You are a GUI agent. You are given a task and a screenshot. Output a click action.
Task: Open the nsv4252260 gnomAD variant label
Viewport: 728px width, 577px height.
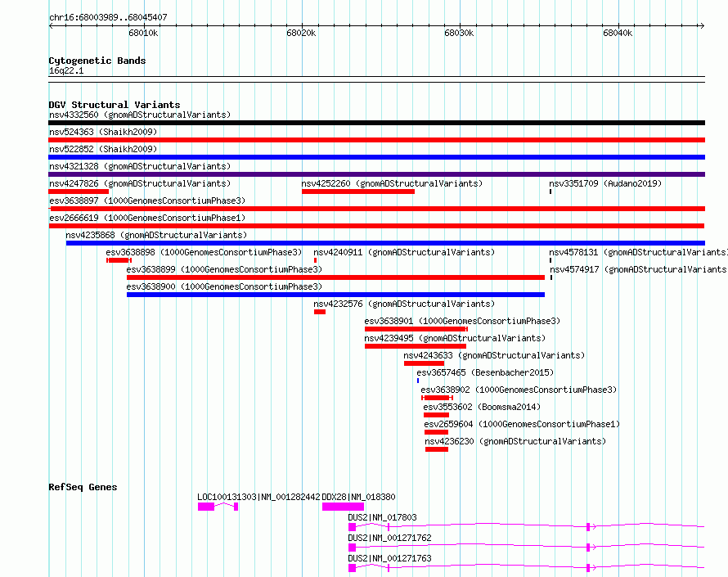click(392, 183)
